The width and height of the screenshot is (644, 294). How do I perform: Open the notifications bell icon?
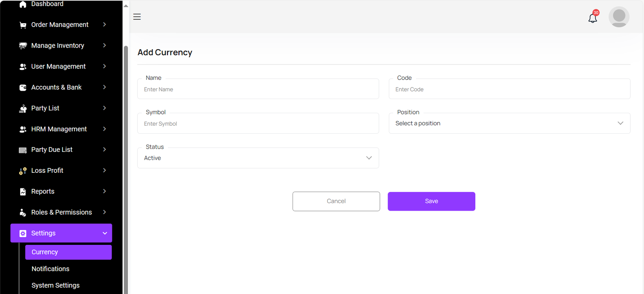[592, 18]
